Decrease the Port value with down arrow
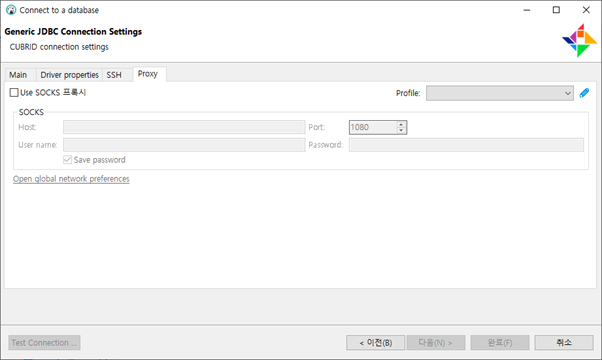602x360 pixels. click(401, 130)
